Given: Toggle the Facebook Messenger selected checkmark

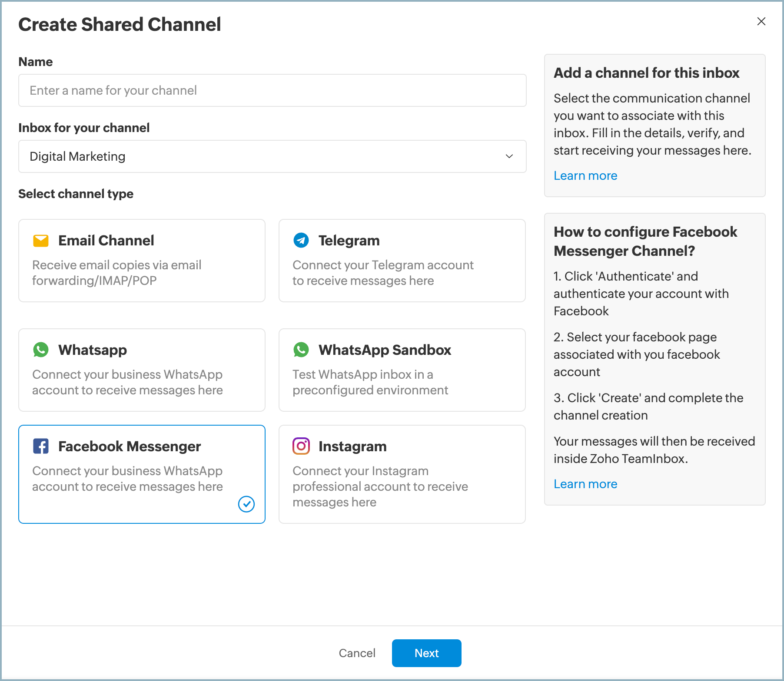Looking at the screenshot, I should pyautogui.click(x=246, y=504).
